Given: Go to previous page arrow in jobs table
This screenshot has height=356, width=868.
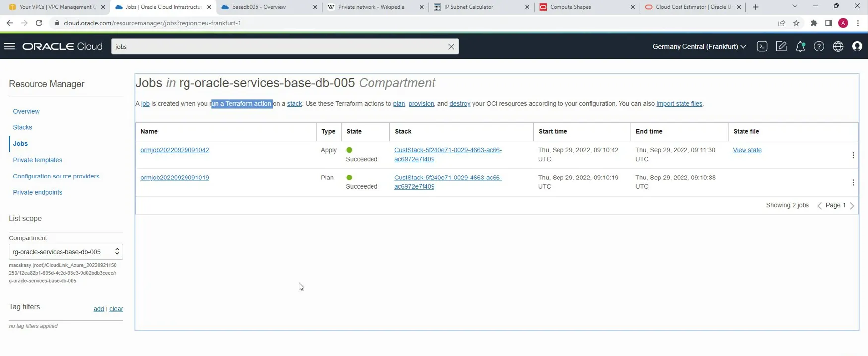Looking at the screenshot, I should pos(819,206).
